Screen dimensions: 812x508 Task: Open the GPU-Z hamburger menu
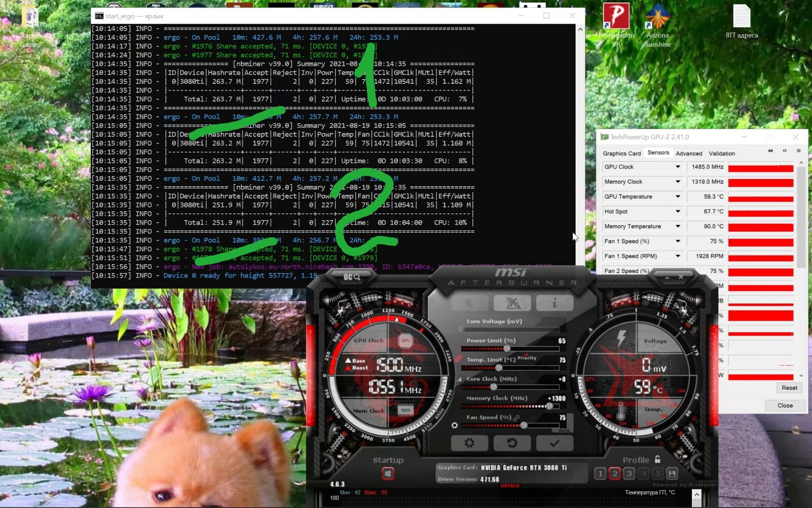click(798, 151)
